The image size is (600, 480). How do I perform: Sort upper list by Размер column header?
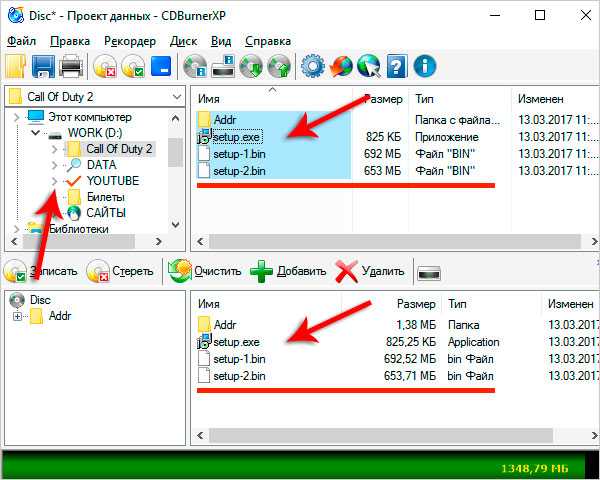[x=381, y=99]
